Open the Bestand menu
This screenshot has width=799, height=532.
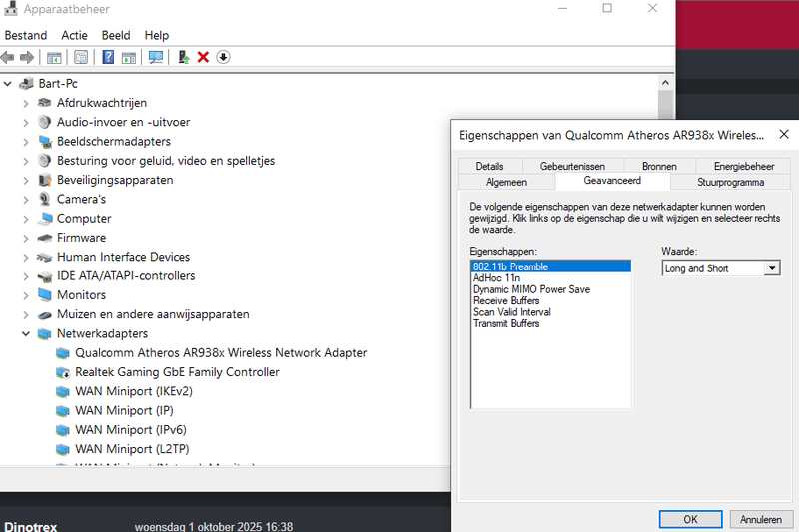[26, 35]
